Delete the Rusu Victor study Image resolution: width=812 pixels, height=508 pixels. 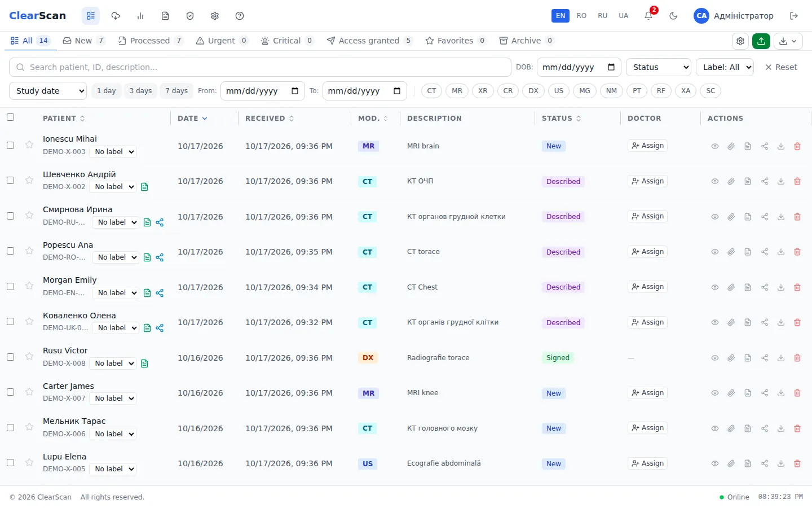[797, 358]
